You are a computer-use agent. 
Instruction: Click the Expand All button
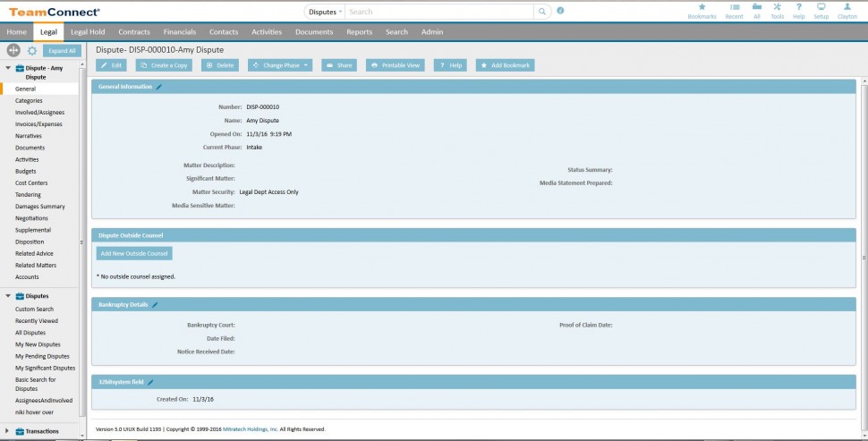point(62,51)
